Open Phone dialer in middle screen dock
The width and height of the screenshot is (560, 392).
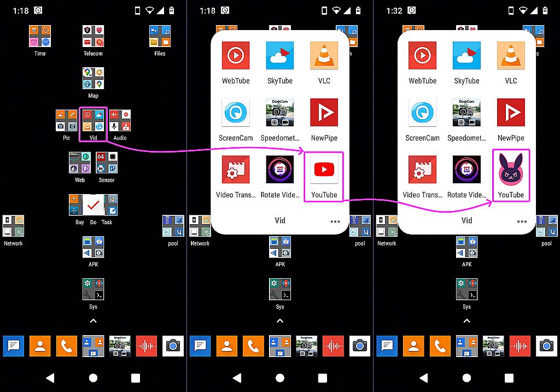pos(253,346)
